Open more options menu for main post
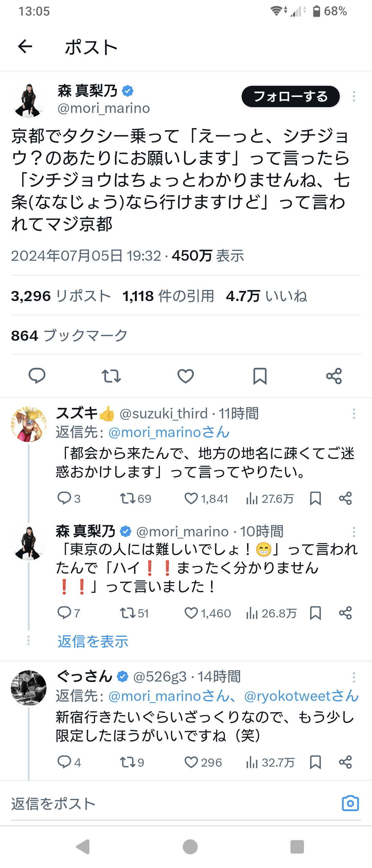This screenshot has height=868, width=372. pos(354,96)
